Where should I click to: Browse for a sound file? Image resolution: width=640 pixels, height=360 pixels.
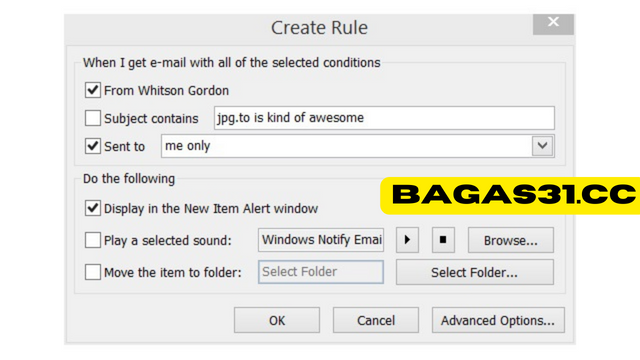(x=511, y=240)
